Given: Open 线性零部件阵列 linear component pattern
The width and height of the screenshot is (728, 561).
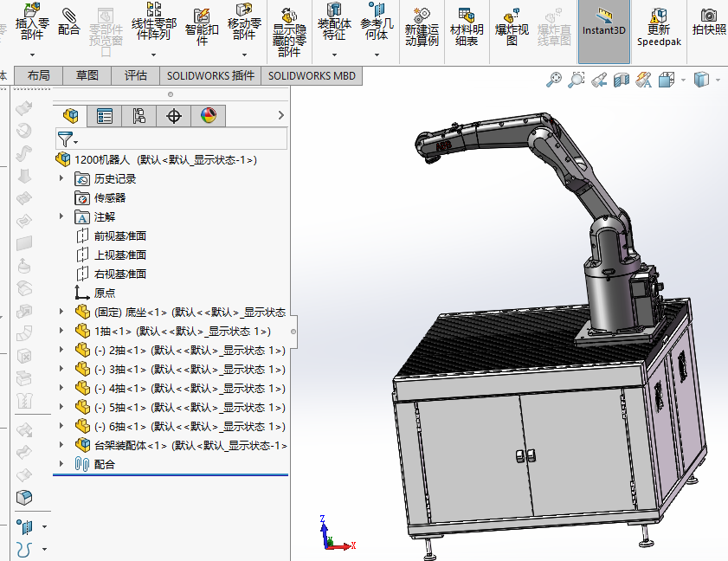Looking at the screenshot, I should click(154, 22).
